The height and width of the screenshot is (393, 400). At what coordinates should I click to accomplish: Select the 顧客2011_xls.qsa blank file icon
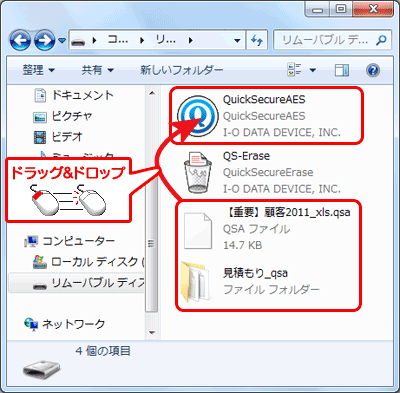(198, 231)
